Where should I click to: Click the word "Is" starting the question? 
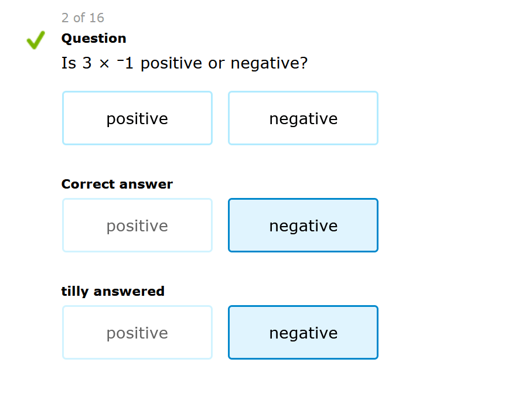69,63
